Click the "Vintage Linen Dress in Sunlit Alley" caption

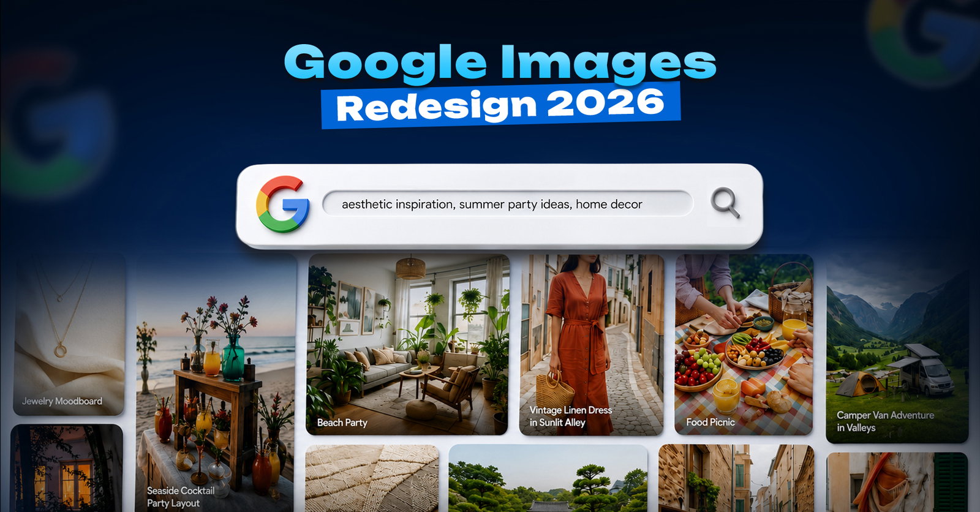[570, 416]
